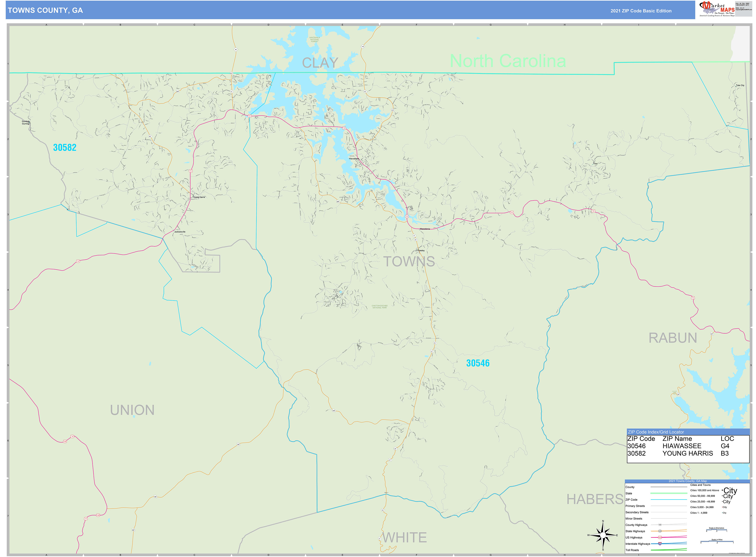Viewport: 756px width, 557px height.
Task: Click the TOWNS COUNTY, GA title in the header
Action: (45, 10)
